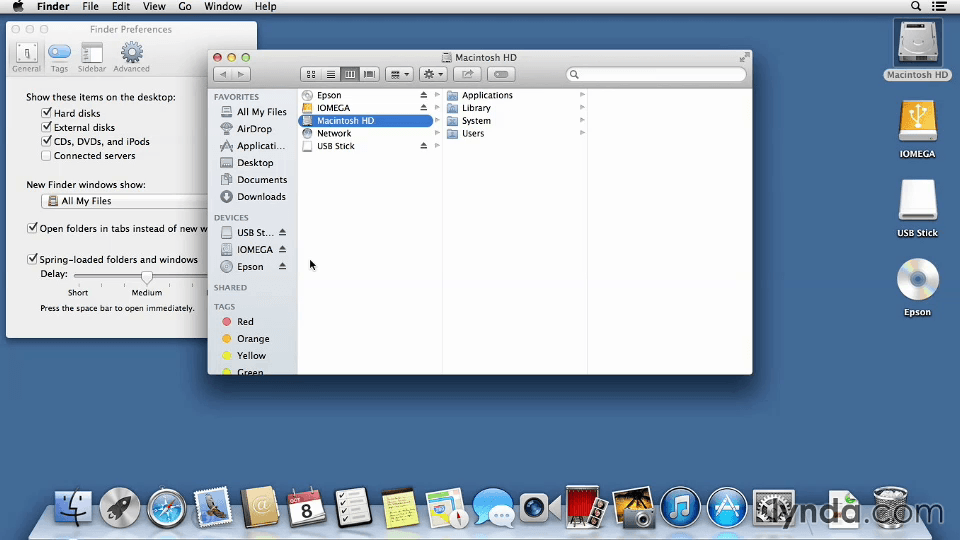
Task: Select the Orange tag in sidebar
Action: click(246, 339)
